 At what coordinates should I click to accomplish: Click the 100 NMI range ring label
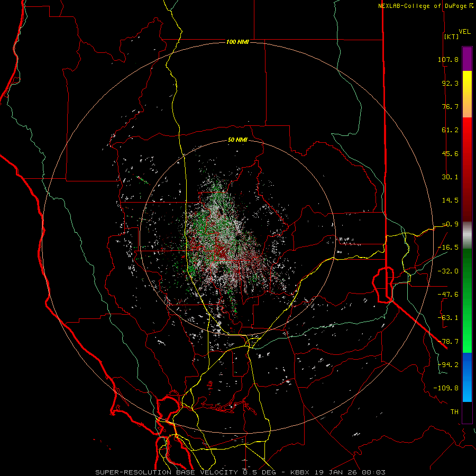point(237,42)
